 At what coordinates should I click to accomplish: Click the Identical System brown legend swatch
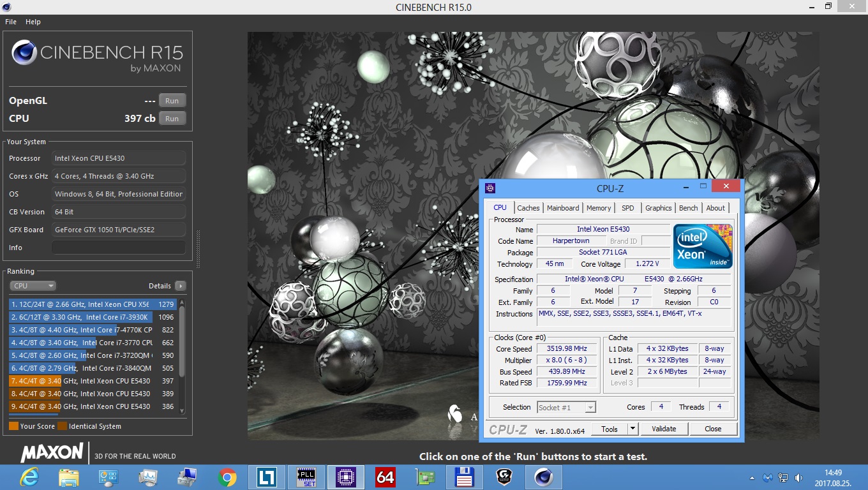pos(62,426)
